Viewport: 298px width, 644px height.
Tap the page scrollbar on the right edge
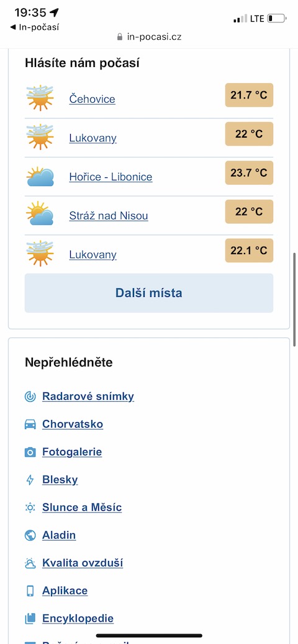point(294,300)
